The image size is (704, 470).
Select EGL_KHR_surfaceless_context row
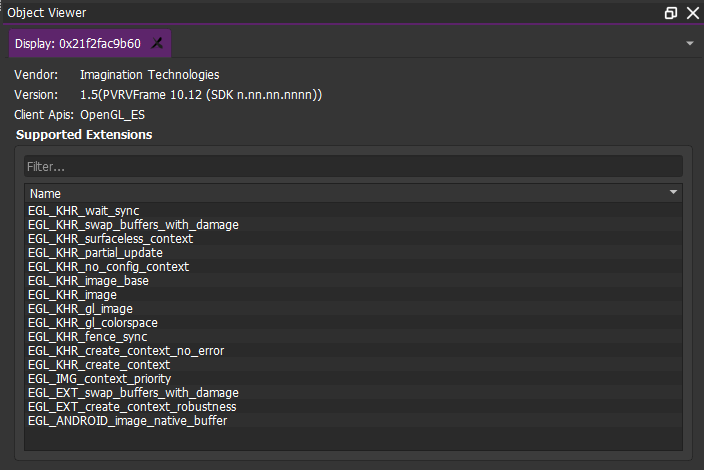click(353, 238)
